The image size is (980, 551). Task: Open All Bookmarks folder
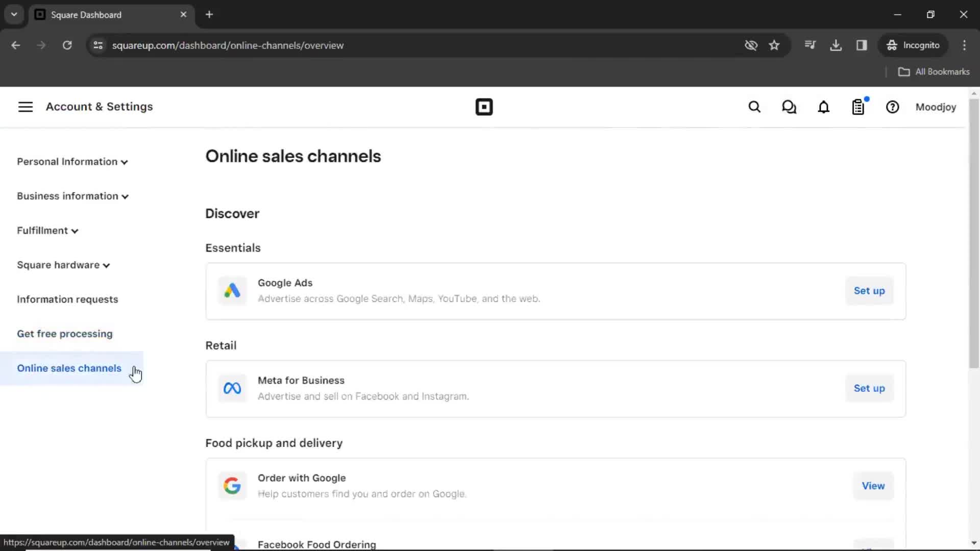(x=934, y=72)
